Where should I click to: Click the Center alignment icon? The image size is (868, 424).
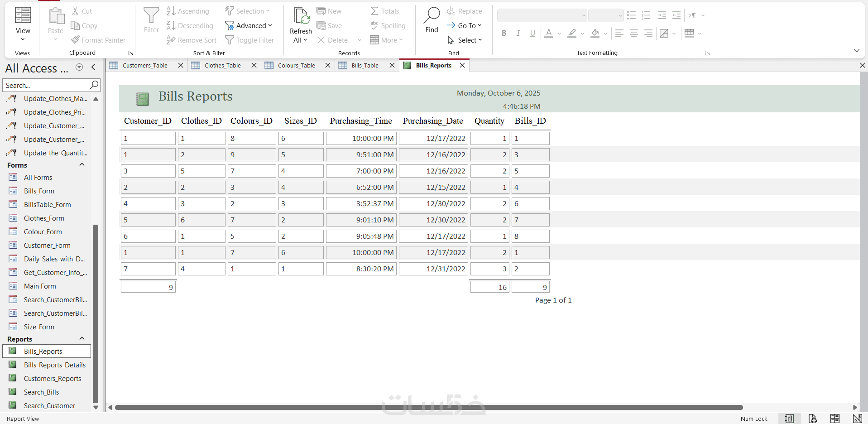(x=634, y=33)
